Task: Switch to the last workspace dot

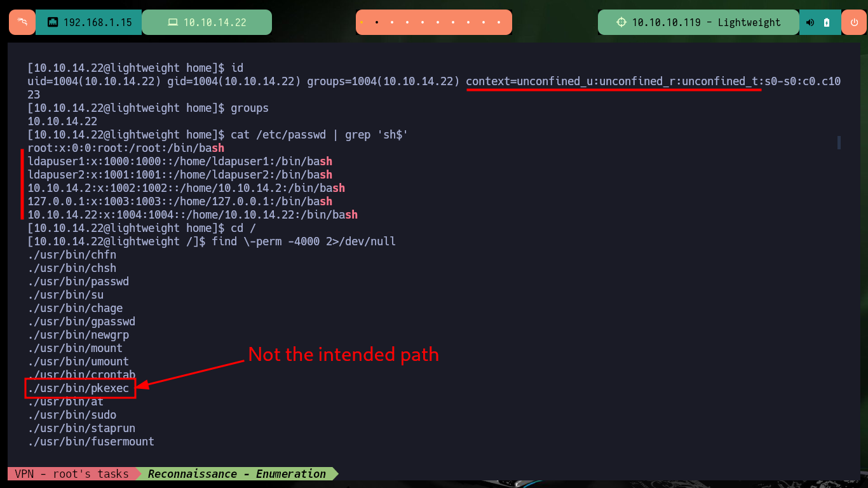Action: (x=499, y=22)
